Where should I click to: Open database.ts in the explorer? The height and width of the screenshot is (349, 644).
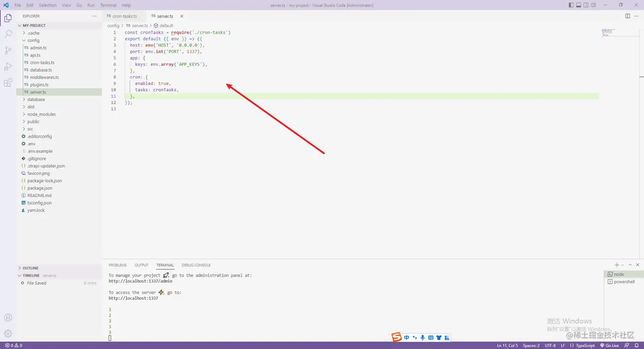[60, 70]
